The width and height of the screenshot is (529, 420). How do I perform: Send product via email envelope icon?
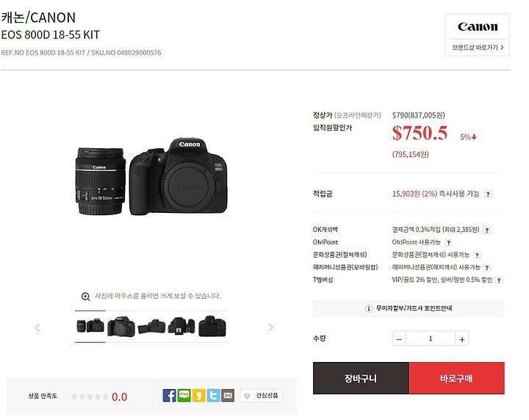[228, 395]
